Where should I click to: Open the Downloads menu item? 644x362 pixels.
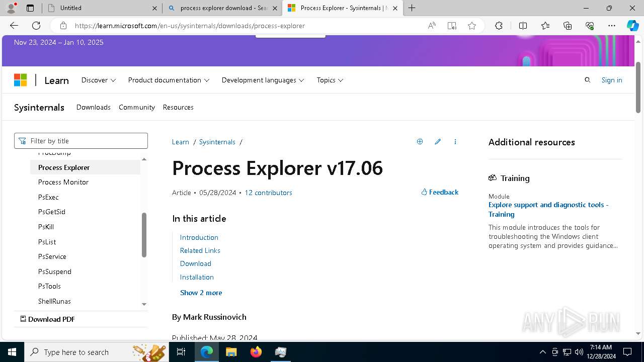[x=94, y=107]
